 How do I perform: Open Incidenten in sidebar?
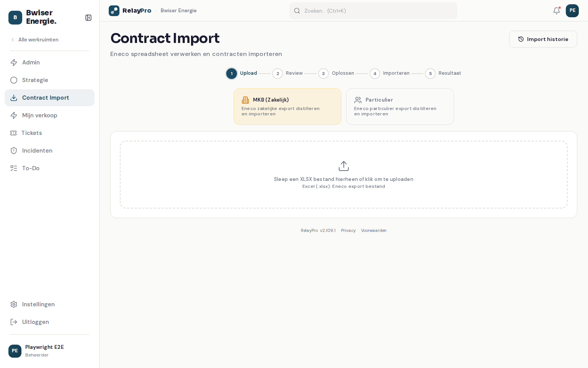tap(49, 151)
